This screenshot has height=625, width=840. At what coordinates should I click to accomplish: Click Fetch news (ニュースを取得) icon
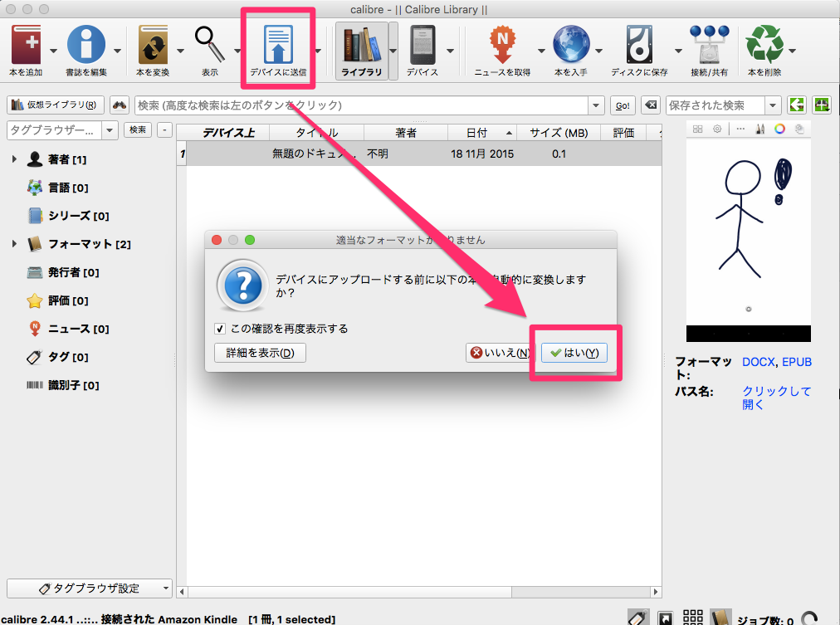(x=502, y=45)
